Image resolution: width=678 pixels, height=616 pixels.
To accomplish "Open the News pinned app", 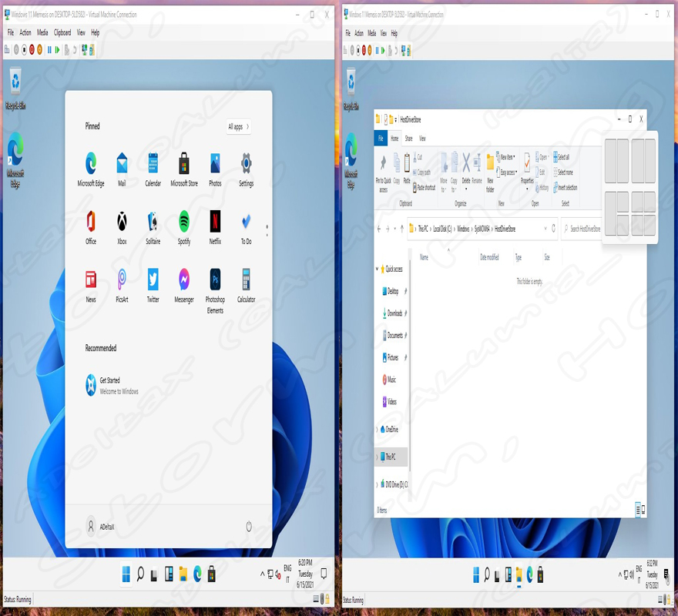I will (x=91, y=286).
